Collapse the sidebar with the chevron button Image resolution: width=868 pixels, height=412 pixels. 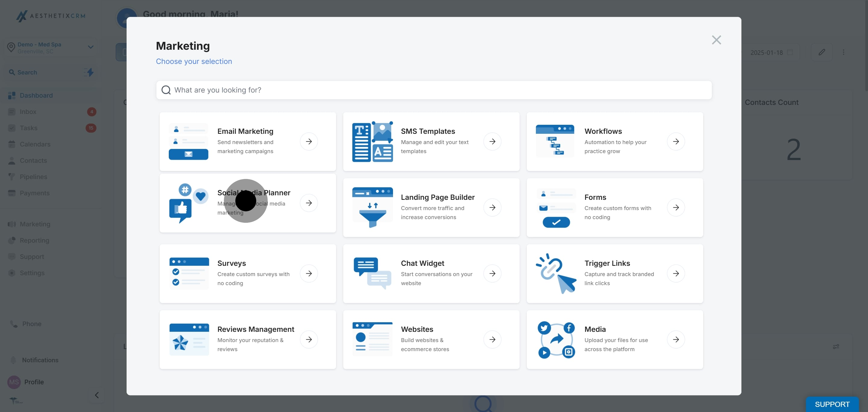[96, 395]
